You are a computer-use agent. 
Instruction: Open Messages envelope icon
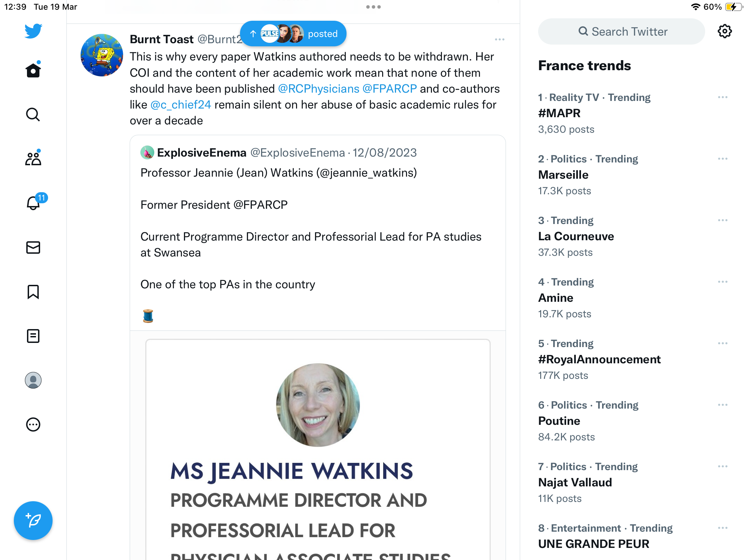pos(33,247)
